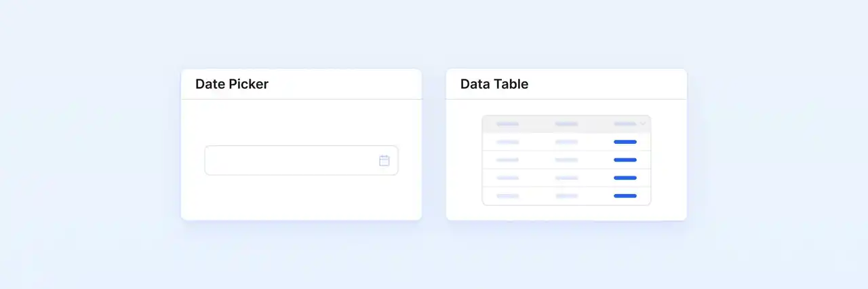Image resolution: width=868 pixels, height=289 pixels.
Task: Select first-column cell of first data row
Action: tap(507, 142)
